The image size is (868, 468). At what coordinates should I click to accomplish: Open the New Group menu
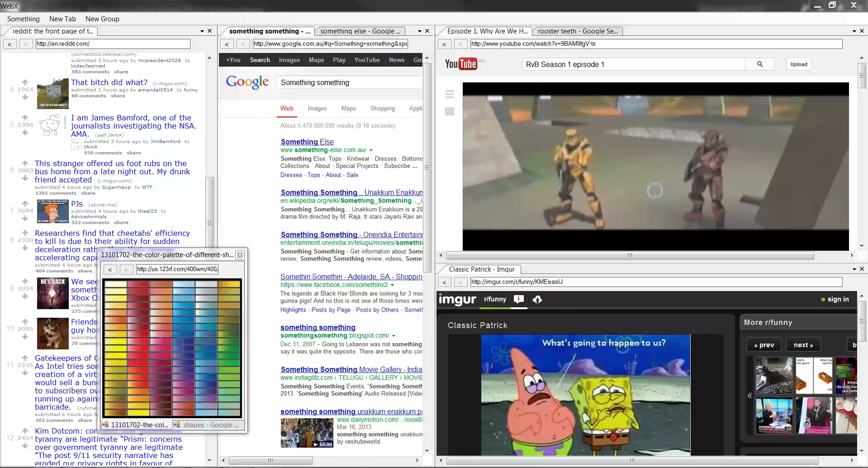point(102,19)
